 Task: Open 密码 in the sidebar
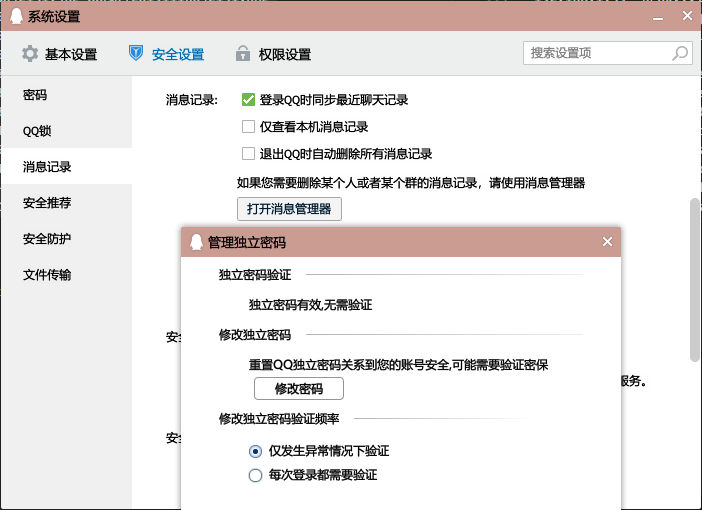click(x=66, y=95)
